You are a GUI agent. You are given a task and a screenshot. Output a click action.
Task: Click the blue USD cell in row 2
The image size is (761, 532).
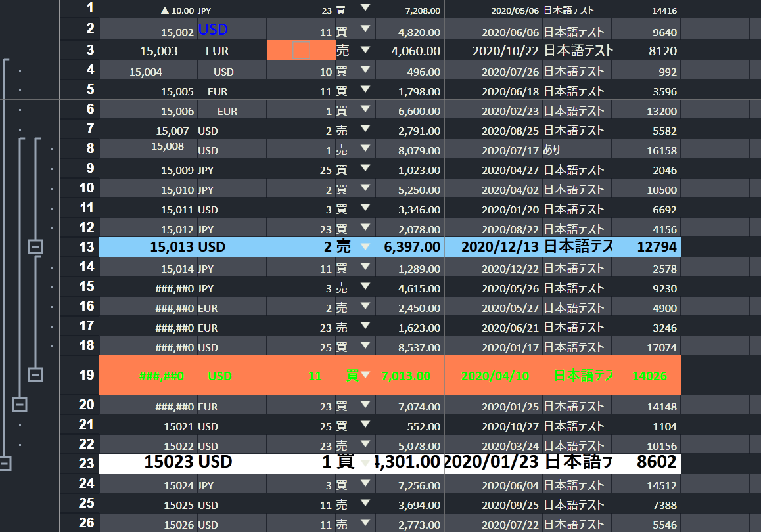tap(213, 30)
